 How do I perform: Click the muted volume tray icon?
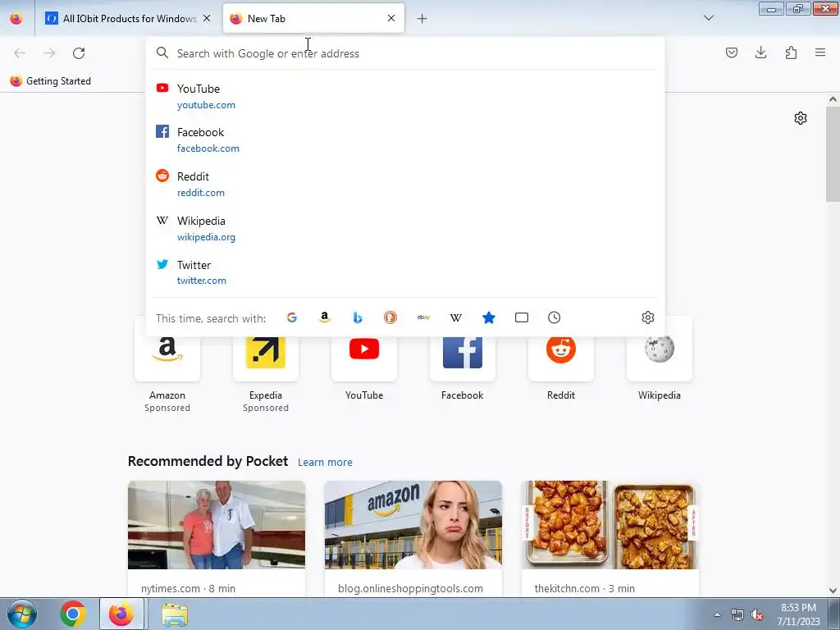[x=757, y=615]
